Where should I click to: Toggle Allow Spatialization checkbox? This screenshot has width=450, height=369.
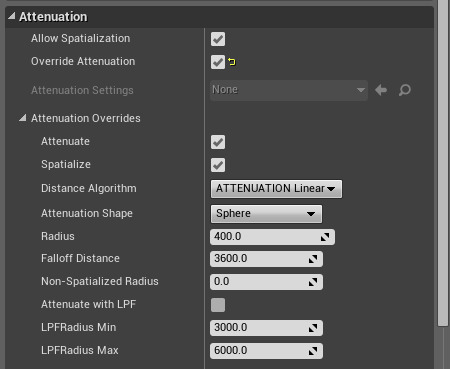tap(218, 39)
